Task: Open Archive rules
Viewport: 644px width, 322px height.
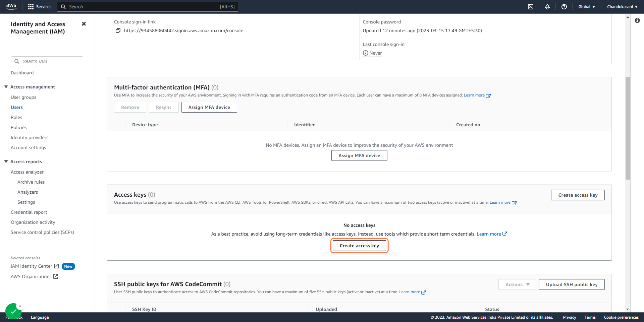Action: pos(31,182)
